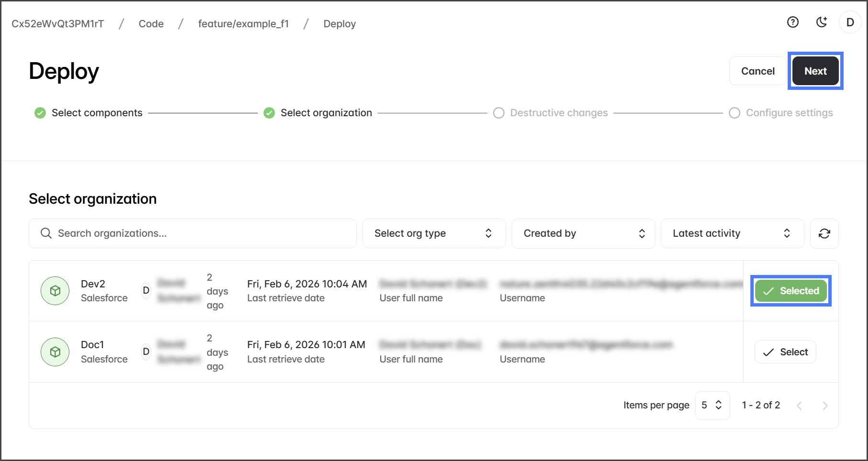Open feature/example_f1 breadcrumb

(x=243, y=24)
